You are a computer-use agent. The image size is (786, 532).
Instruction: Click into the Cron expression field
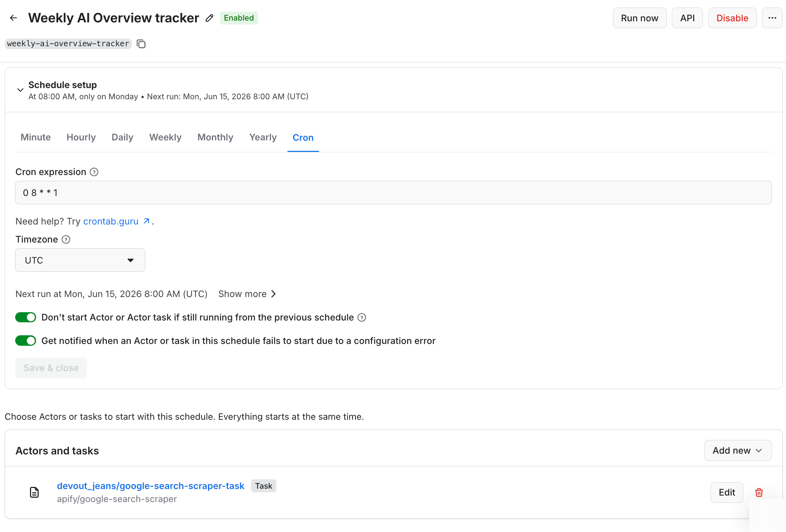point(393,193)
